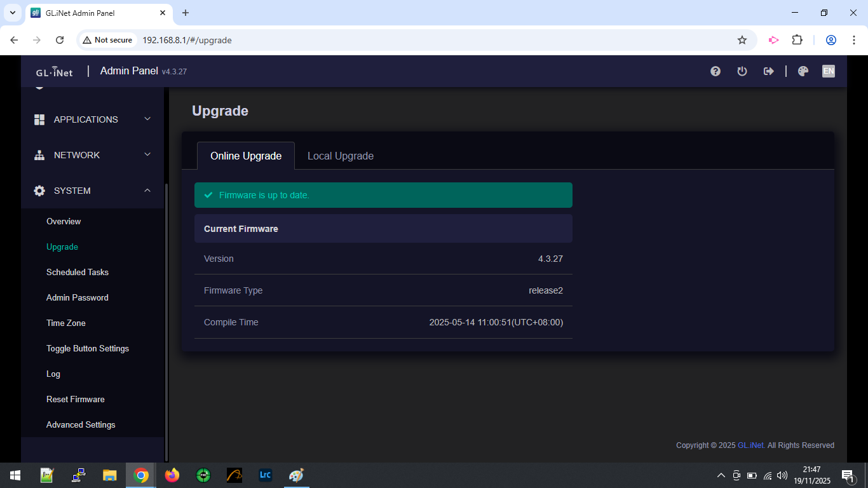
Task: Click the power reboot icon in header
Action: [x=742, y=71]
